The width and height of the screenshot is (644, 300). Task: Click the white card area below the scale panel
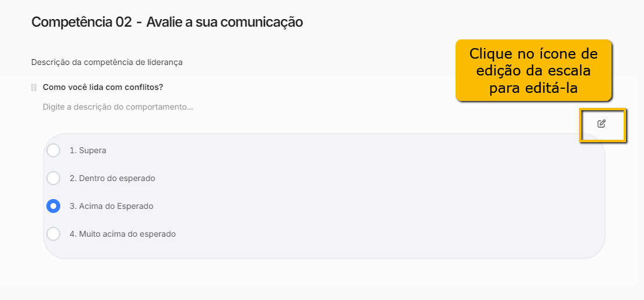[321, 272]
